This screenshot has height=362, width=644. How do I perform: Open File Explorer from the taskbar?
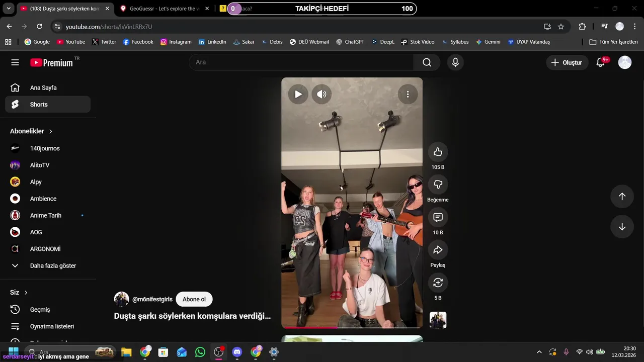[x=126, y=352]
